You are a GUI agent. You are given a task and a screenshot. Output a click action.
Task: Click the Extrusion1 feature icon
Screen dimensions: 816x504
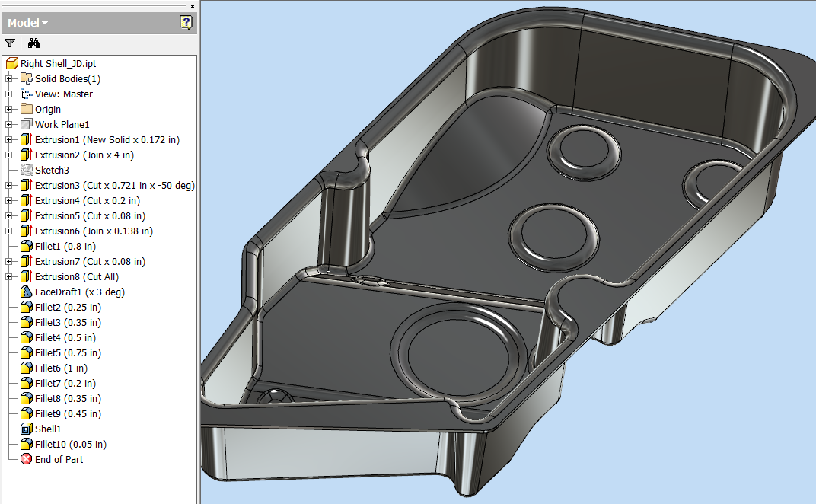27,139
